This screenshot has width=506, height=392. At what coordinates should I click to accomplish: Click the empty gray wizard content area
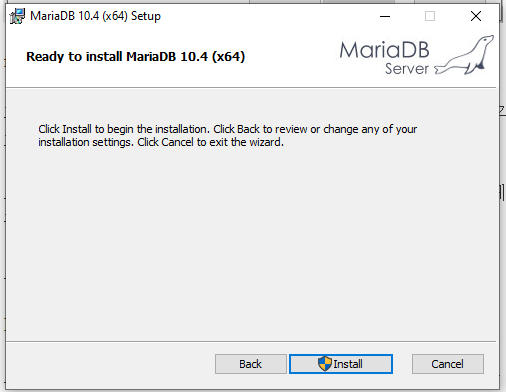pos(250,243)
